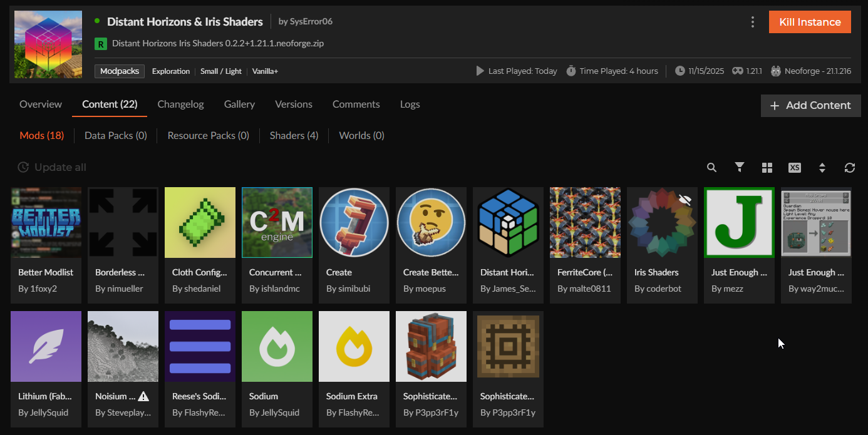Open Reese's Sodium Options mod icon
The width and height of the screenshot is (868, 435).
[x=200, y=346]
